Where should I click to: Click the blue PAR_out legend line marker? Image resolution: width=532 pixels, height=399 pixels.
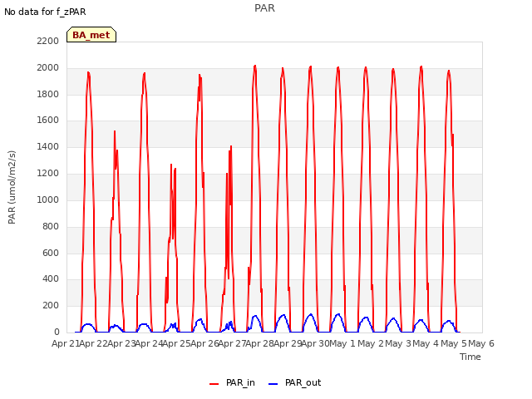point(273,384)
